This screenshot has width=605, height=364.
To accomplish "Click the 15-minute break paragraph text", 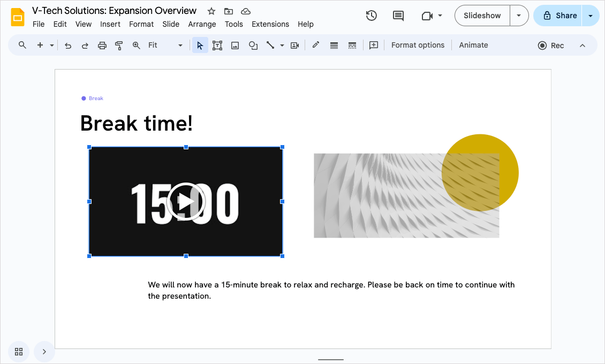I will click(x=331, y=290).
